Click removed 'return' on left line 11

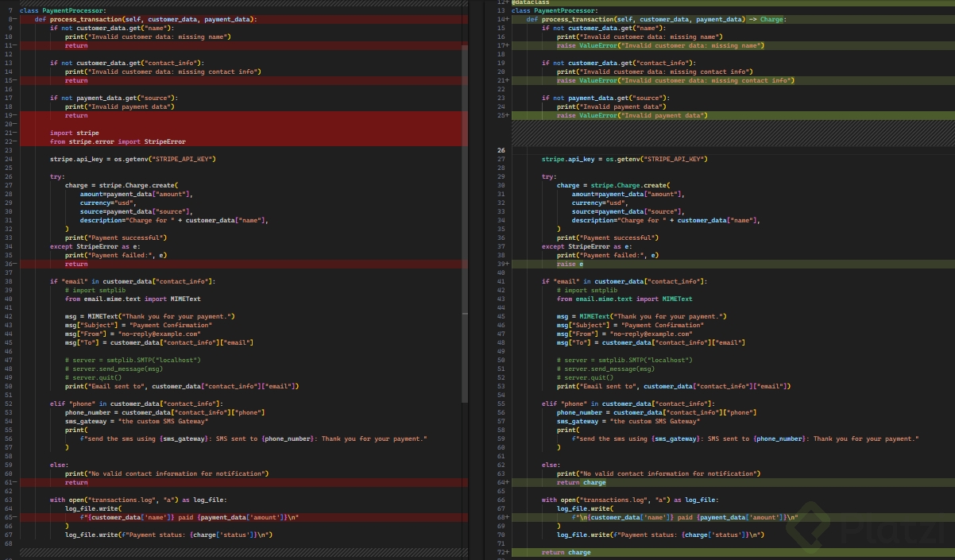click(x=76, y=45)
